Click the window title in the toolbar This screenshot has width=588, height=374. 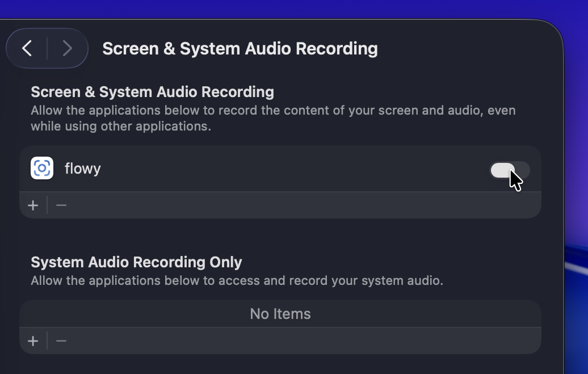coord(240,49)
